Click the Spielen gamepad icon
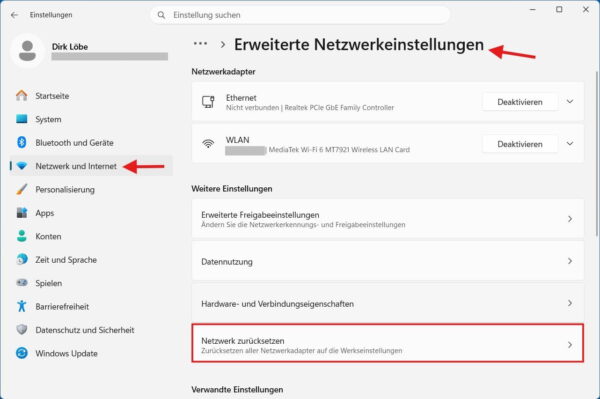Screen dimensions: 600x399 point(22,283)
